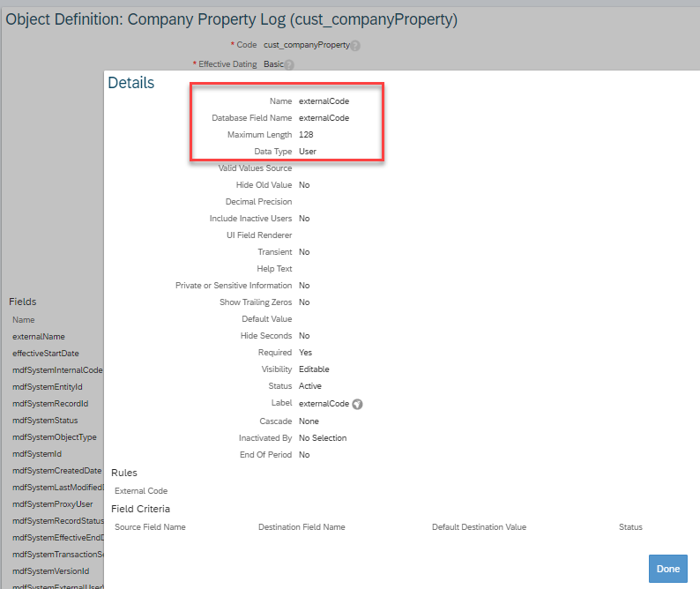The image size is (700, 589).
Task: Select mdfSystemVersionId field row
Action: click(51, 571)
